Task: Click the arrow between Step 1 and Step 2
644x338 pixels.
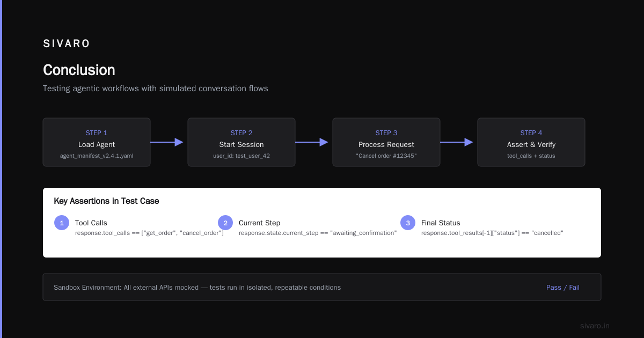Action: 167,142
